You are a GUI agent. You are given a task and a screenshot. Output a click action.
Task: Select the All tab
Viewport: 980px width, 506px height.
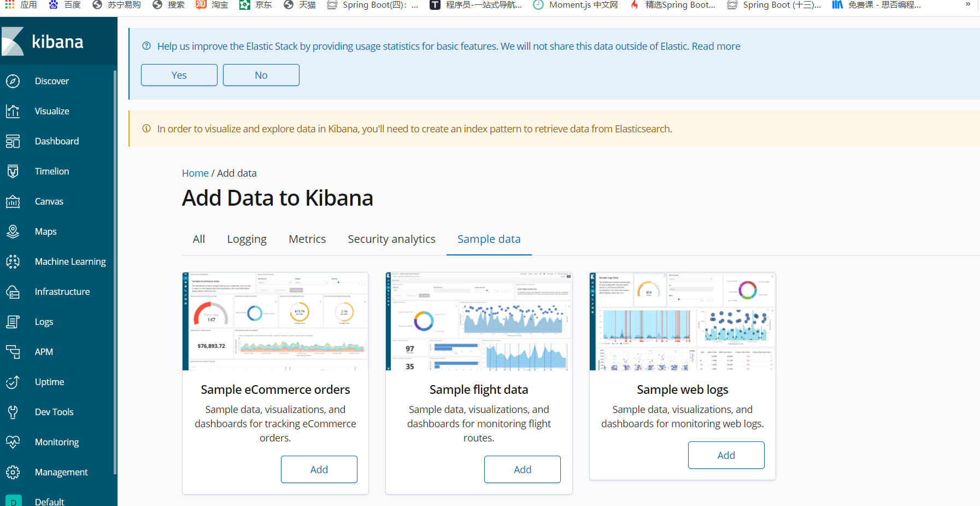click(199, 239)
